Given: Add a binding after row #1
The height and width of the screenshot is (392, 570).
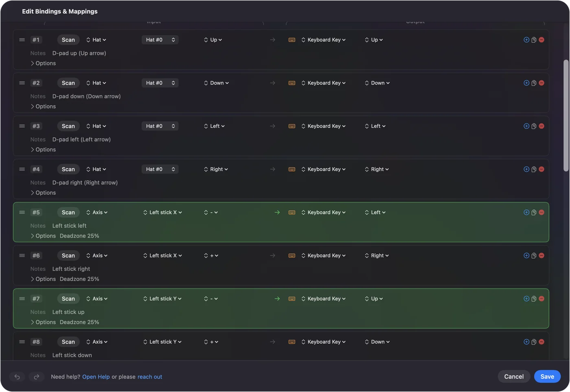Looking at the screenshot, I should tap(526, 40).
